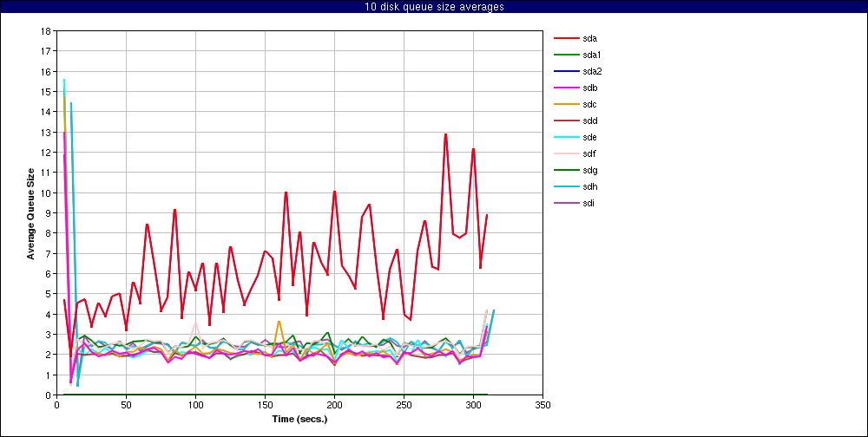This screenshot has width=868, height=437.
Task: Click the pink sdf legend line swatch
Action: pos(565,153)
